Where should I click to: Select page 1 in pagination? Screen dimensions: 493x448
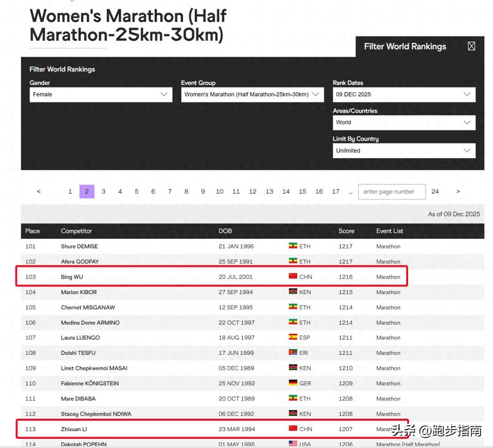70,191
